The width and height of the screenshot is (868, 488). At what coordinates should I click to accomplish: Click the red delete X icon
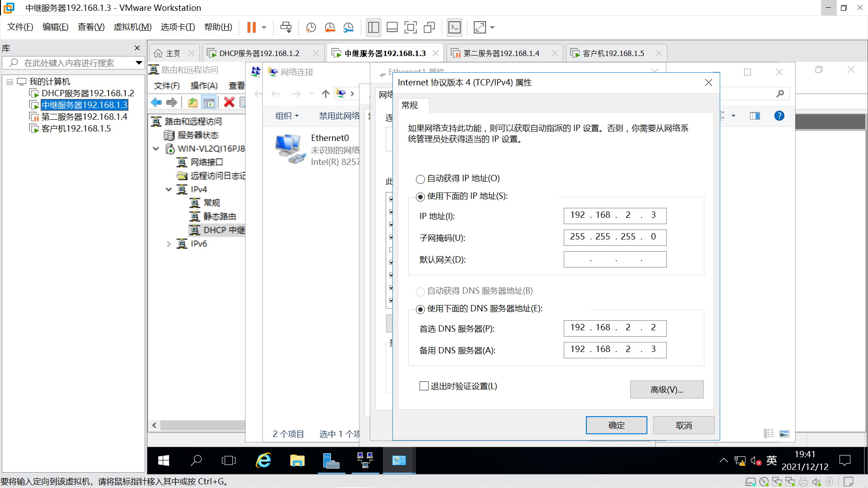pos(229,103)
